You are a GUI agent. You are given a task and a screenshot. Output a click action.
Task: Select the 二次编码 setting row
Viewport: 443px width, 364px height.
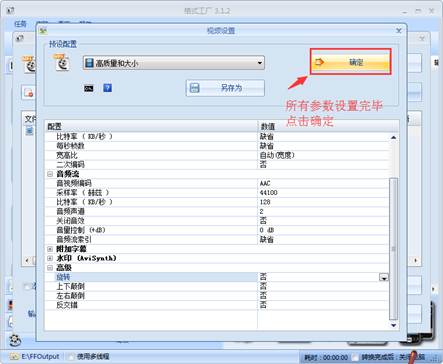coord(217,164)
